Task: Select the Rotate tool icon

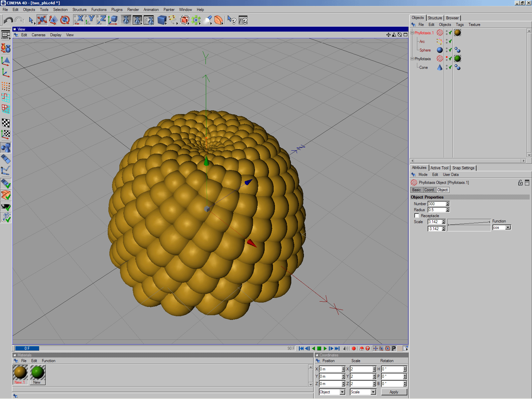Action: pos(65,20)
